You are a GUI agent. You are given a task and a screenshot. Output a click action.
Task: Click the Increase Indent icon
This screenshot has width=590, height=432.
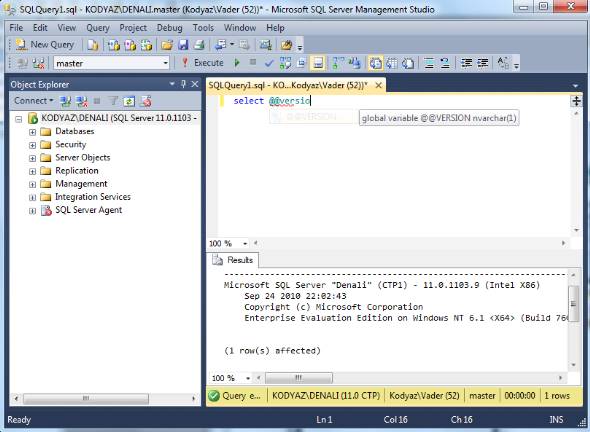point(483,63)
